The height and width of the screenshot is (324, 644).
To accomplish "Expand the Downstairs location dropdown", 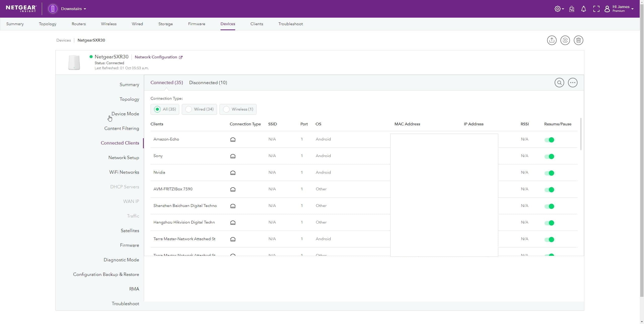I will (x=74, y=9).
